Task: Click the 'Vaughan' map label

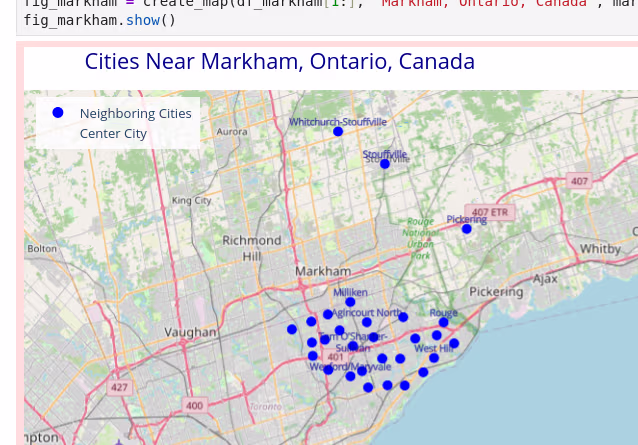Action: (190, 332)
